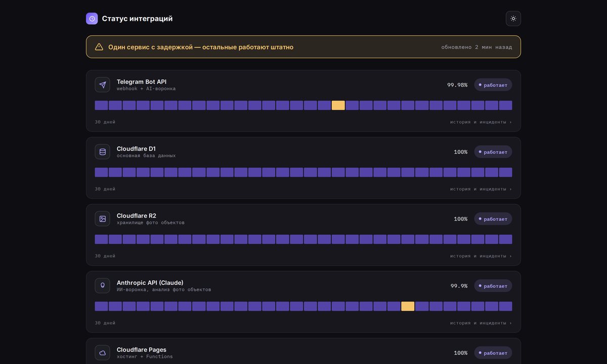Viewport: 607px width, 364px height.
Task: Click the Cloudflare Pages title
Action: [x=142, y=349]
